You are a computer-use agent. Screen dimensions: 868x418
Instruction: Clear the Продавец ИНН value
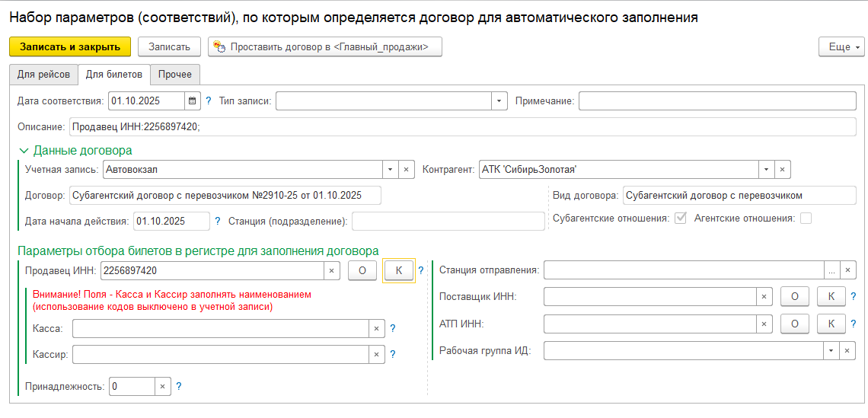(331, 270)
